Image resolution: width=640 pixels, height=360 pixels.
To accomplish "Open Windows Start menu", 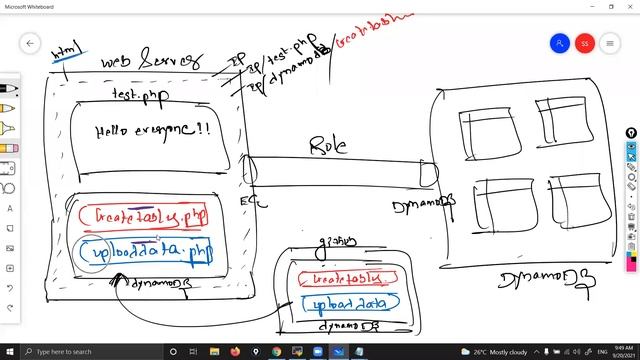I will pos(9,351).
